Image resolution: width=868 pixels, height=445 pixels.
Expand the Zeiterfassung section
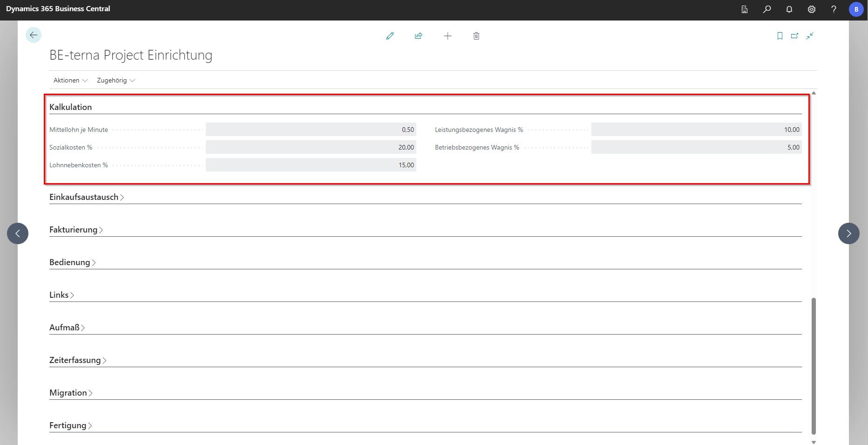pyautogui.click(x=77, y=360)
